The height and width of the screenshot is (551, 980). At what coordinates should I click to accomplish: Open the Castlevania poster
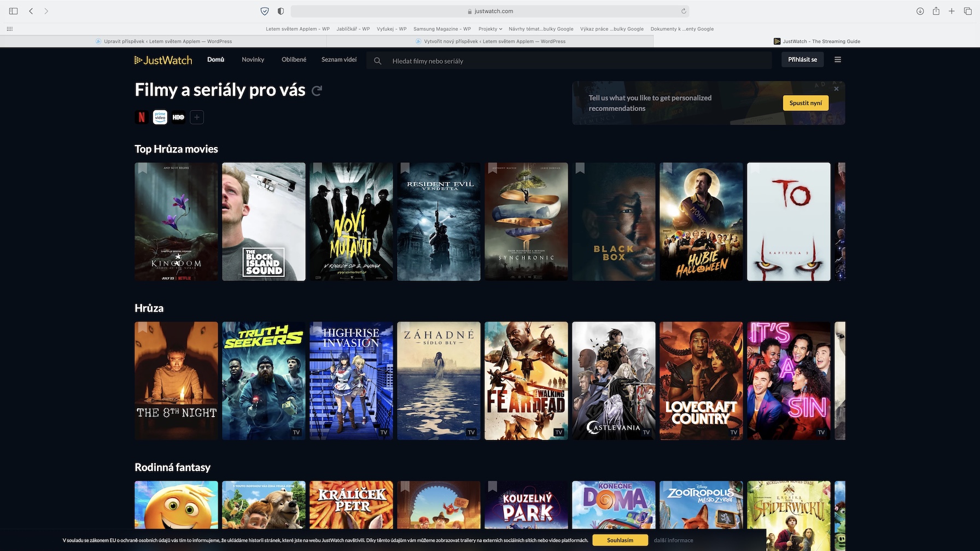pyautogui.click(x=614, y=381)
